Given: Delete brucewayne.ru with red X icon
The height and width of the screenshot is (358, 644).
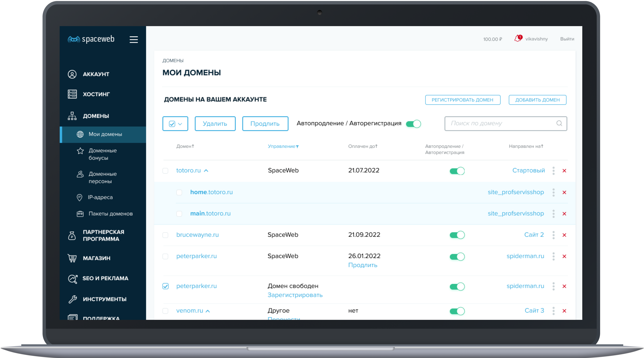Looking at the screenshot, I should 564,235.
